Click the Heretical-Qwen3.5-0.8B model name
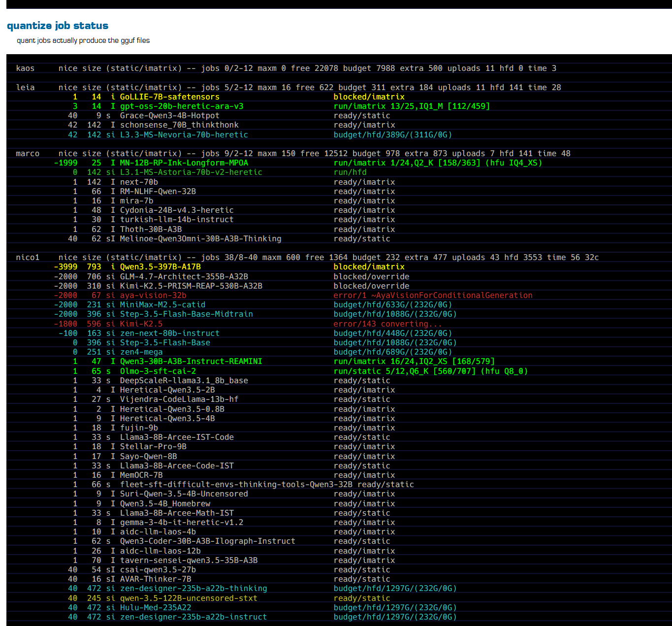 (x=172, y=409)
